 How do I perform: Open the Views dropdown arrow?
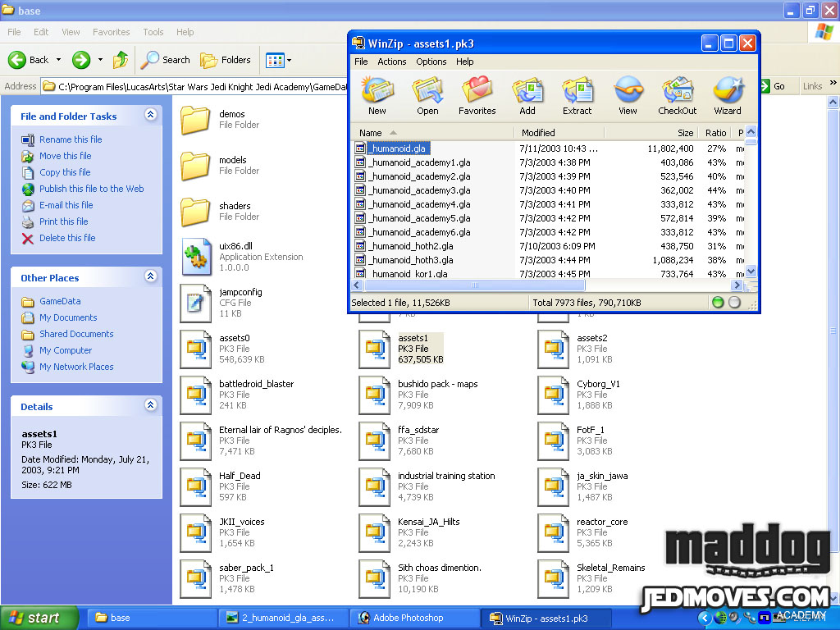(290, 61)
